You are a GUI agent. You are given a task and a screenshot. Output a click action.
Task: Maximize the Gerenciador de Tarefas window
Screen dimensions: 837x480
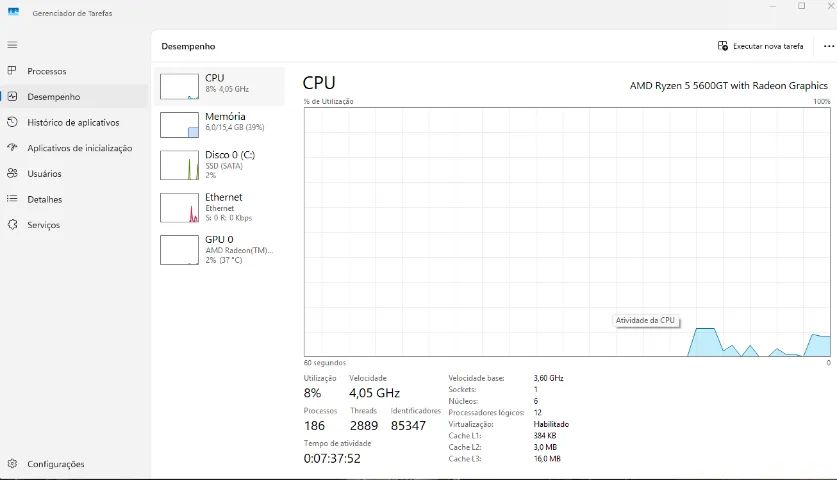(x=801, y=6)
